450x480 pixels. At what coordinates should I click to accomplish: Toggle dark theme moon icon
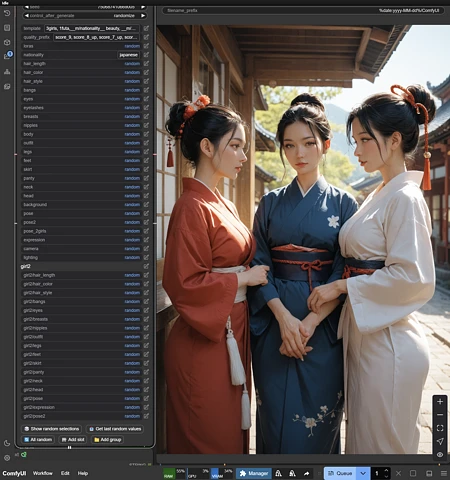coord(7,443)
